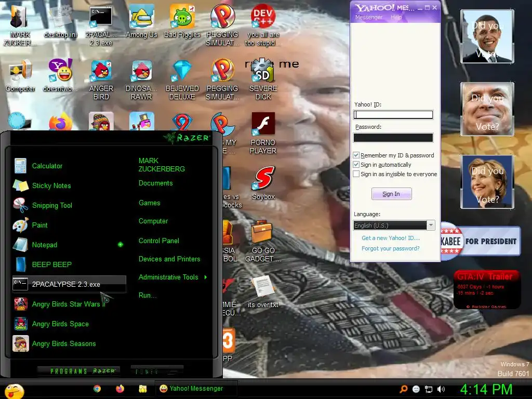Click the Chrome icon in the taskbar
Screen dimensions: 532x399
coord(97,389)
